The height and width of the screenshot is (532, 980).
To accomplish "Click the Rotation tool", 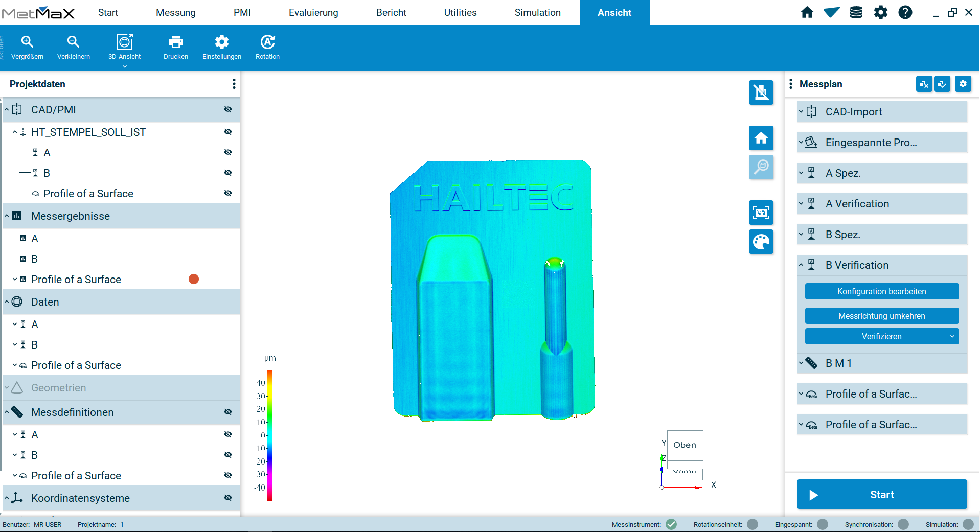I will point(267,47).
